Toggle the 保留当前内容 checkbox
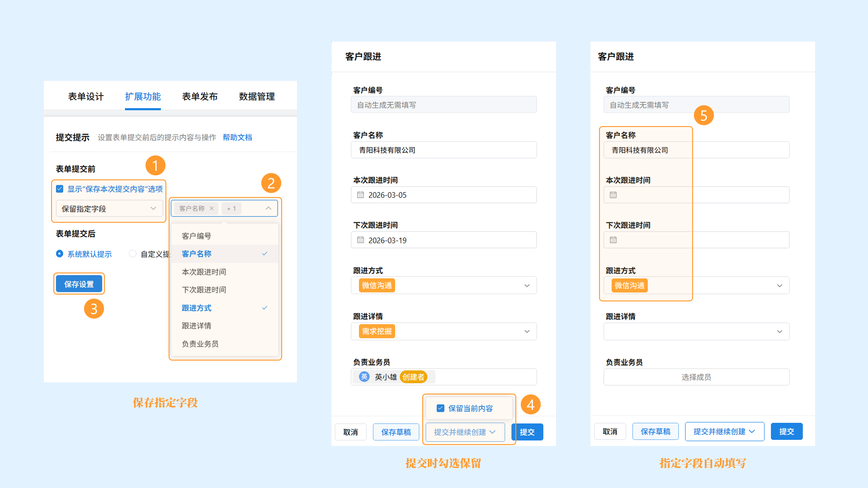Viewport: 868px width, 488px height. (x=440, y=408)
